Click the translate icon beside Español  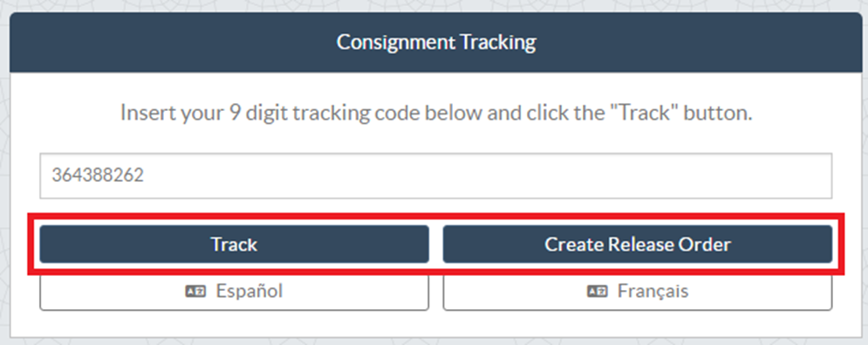point(195,291)
